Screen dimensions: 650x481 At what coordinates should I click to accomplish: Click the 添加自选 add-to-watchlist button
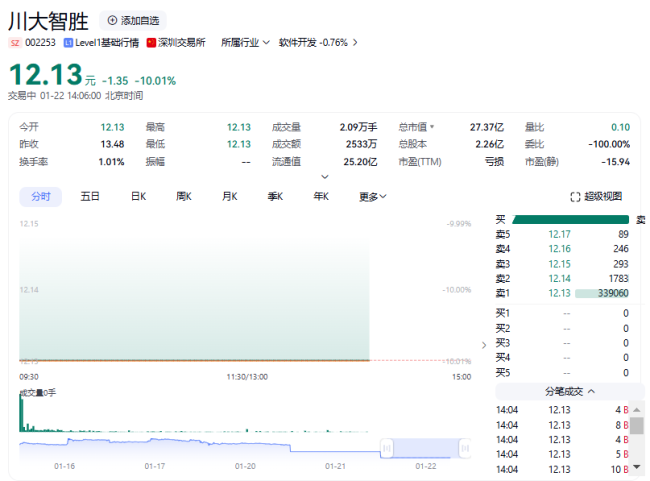pos(133,21)
